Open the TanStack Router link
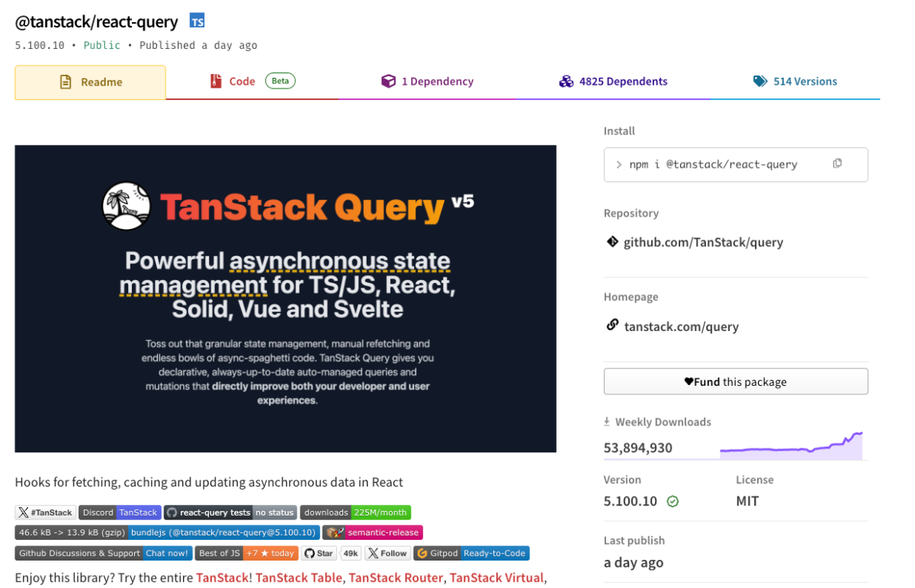This screenshot has width=915, height=588. 396,577
